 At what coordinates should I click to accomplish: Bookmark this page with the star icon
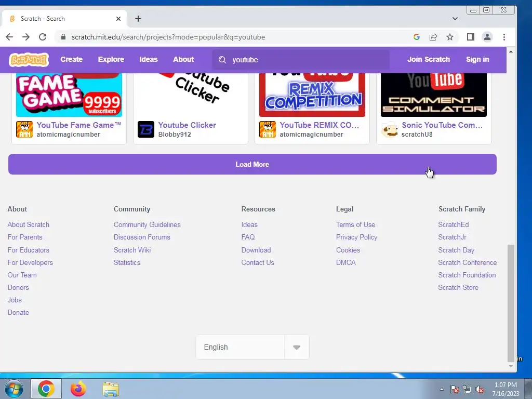pos(450,37)
